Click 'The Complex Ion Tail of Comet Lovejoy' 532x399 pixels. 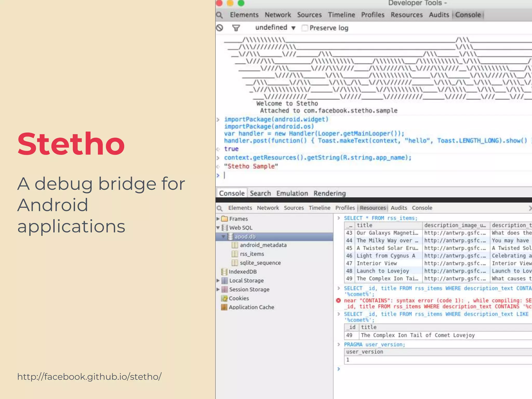(418, 335)
